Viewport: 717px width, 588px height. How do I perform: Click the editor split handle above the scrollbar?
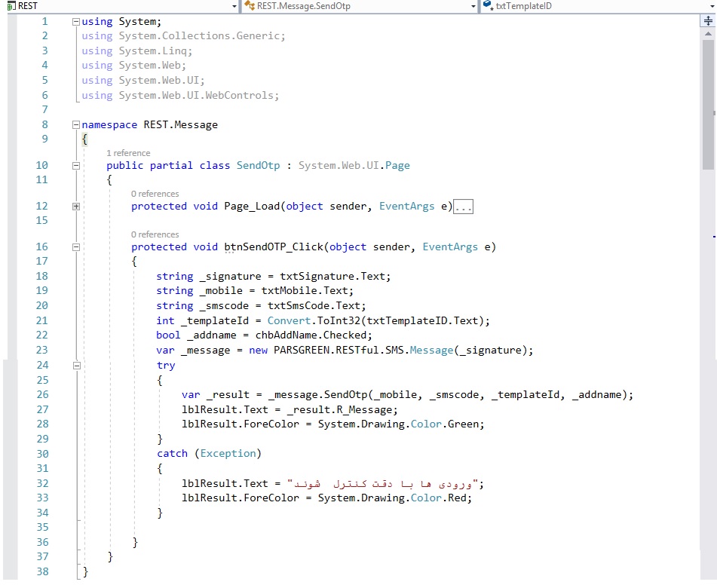pos(708,22)
